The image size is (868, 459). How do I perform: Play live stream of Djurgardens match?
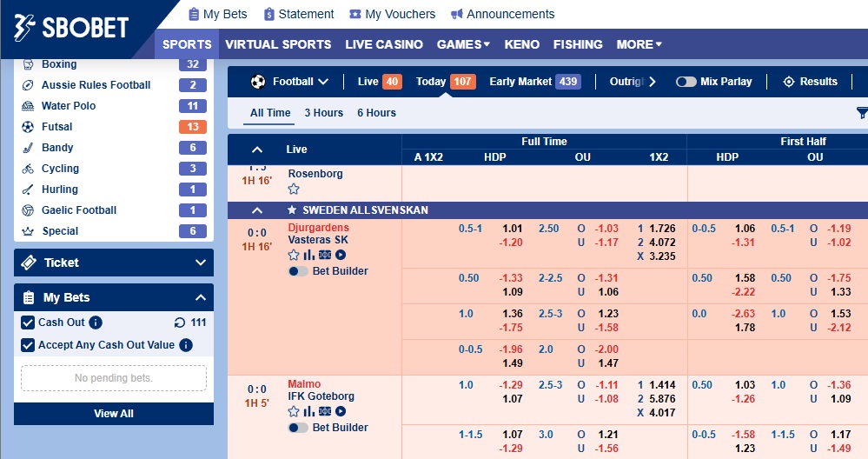tap(341, 255)
